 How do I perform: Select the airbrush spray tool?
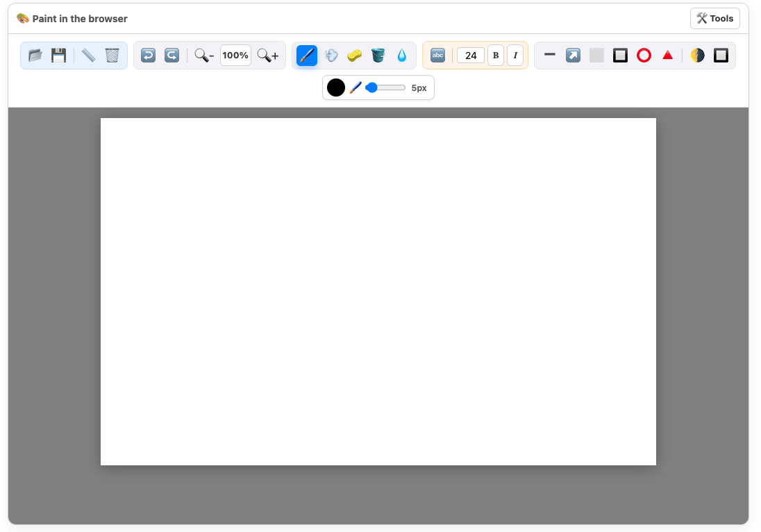331,56
